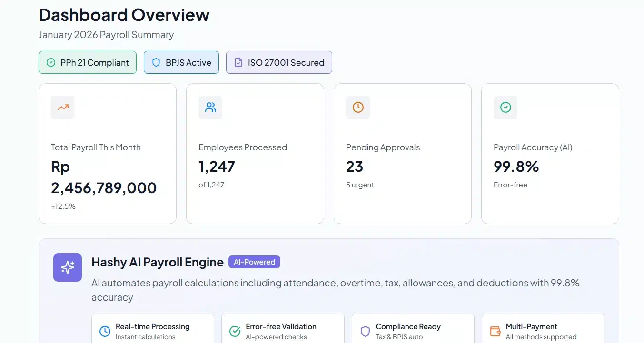Select the ISO 27001 Secured badge

click(279, 62)
